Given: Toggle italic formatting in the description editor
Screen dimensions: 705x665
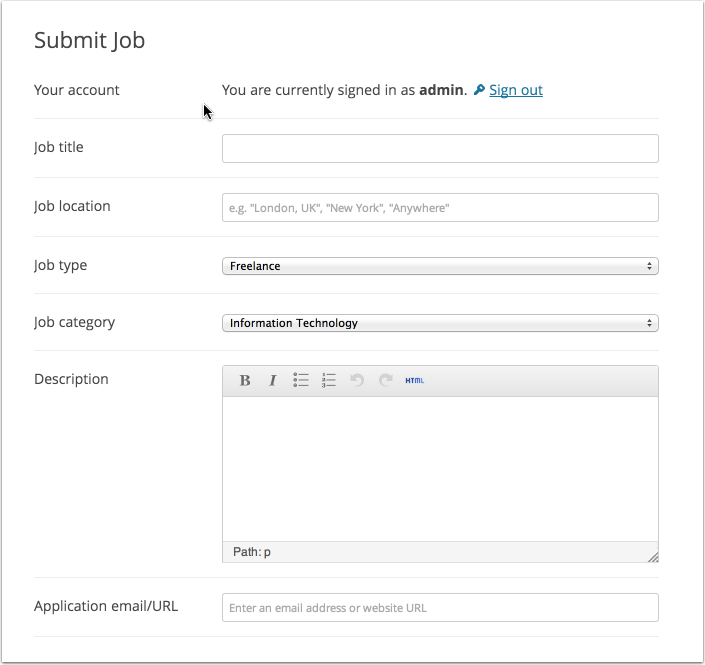Looking at the screenshot, I should (272, 381).
